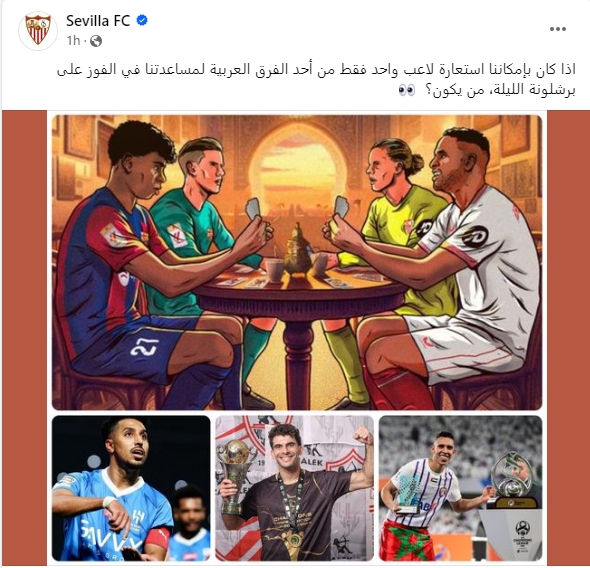
Task: Click the Arabic post caption text
Action: tap(316, 80)
